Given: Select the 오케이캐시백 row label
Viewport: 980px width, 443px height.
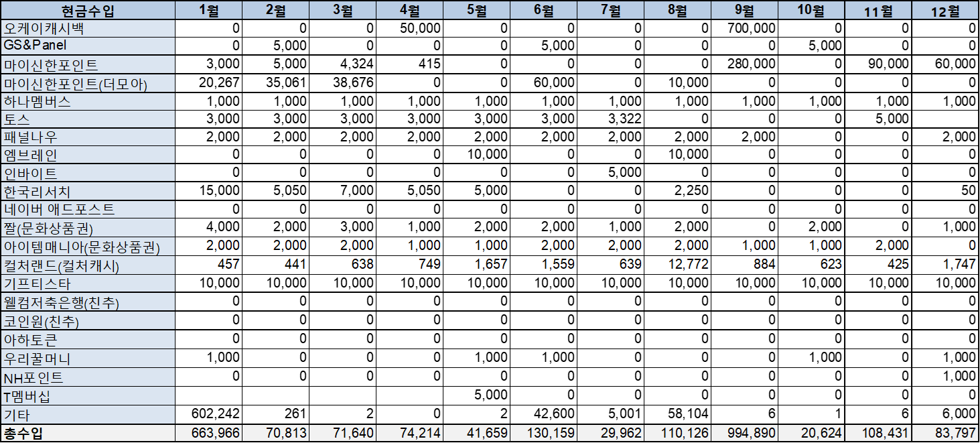Looking at the screenshot, I should coord(88,28).
